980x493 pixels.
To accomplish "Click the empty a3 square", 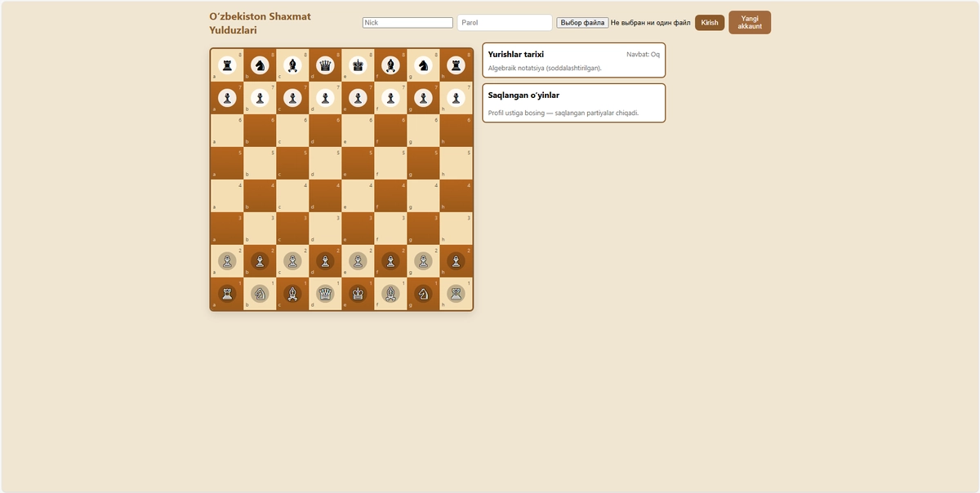I will [227, 229].
